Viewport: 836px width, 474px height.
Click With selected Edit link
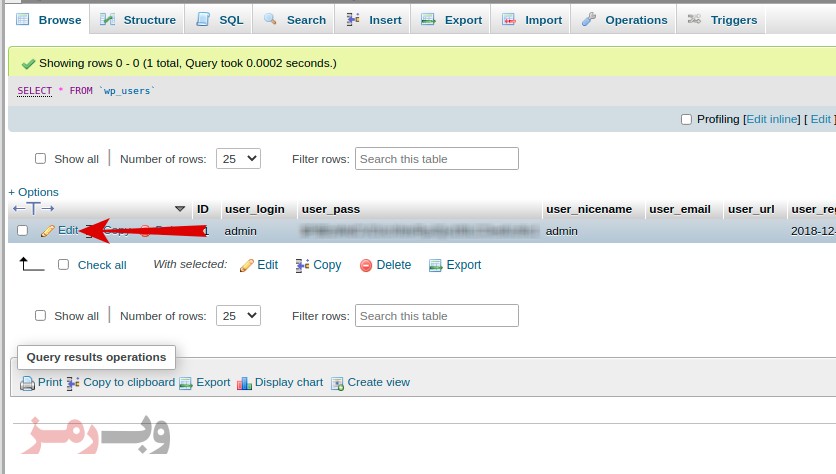[268, 265]
